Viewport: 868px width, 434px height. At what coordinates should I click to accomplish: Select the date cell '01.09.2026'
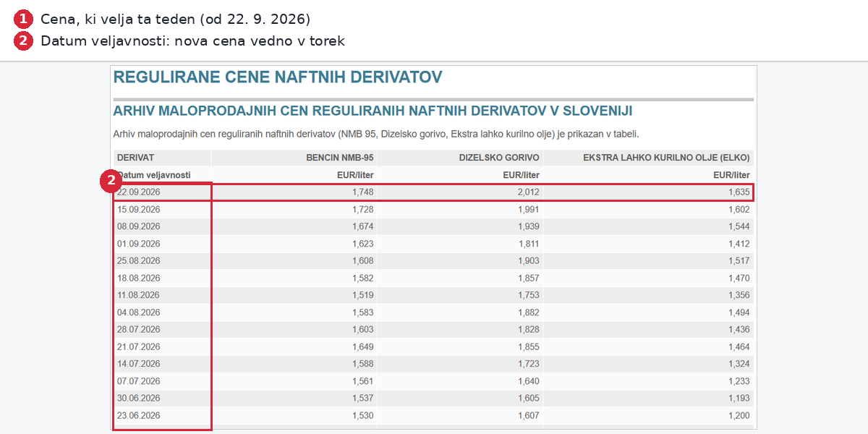pos(139,244)
